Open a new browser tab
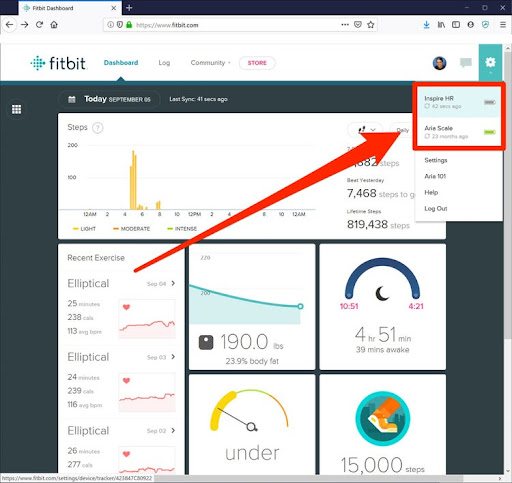This screenshot has height=483, width=512. [129, 8]
